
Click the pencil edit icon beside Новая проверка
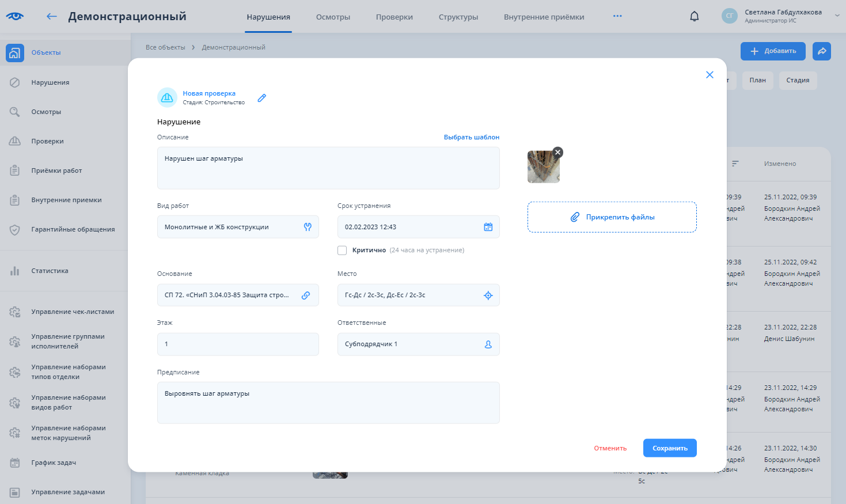[x=262, y=98]
